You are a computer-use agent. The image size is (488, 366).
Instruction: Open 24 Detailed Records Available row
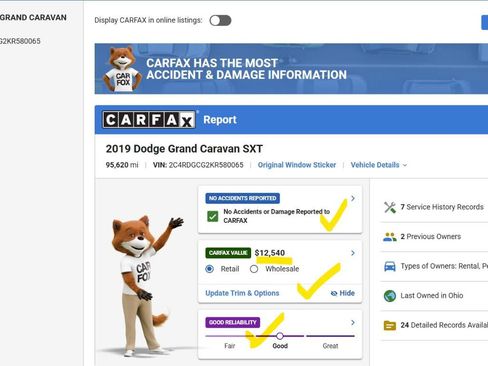point(434,325)
